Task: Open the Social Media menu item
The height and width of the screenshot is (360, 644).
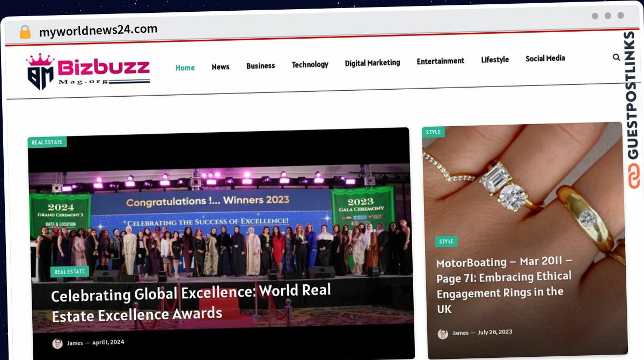Action: click(545, 58)
